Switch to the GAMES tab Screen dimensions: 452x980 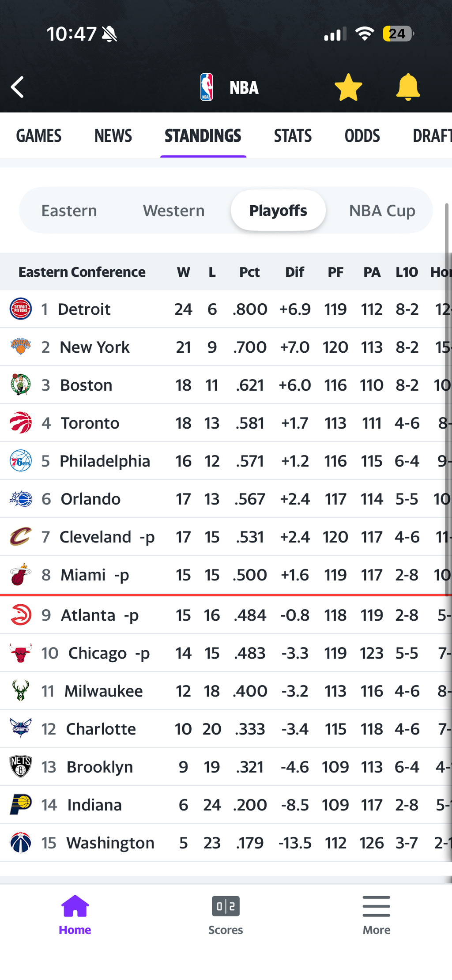(x=39, y=136)
